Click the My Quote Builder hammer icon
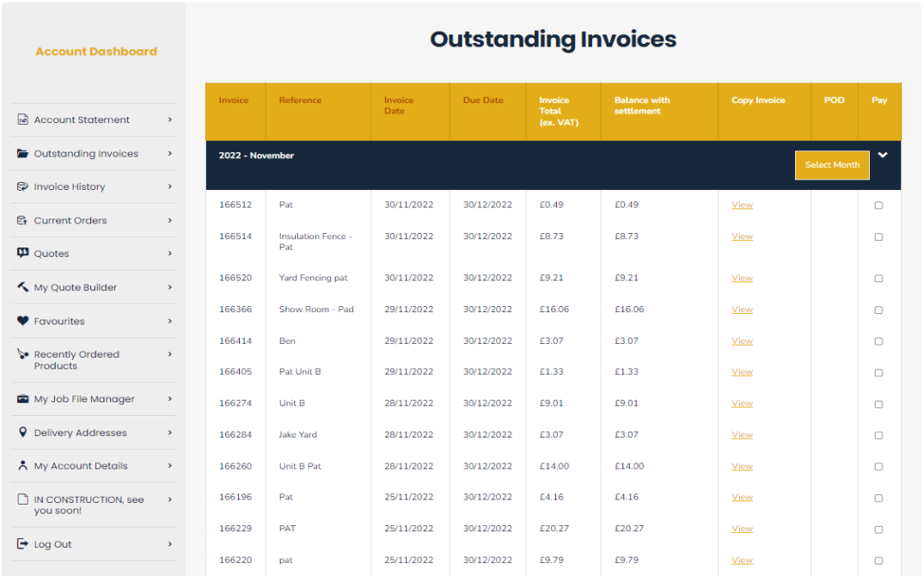The image size is (924, 576). 22,287
